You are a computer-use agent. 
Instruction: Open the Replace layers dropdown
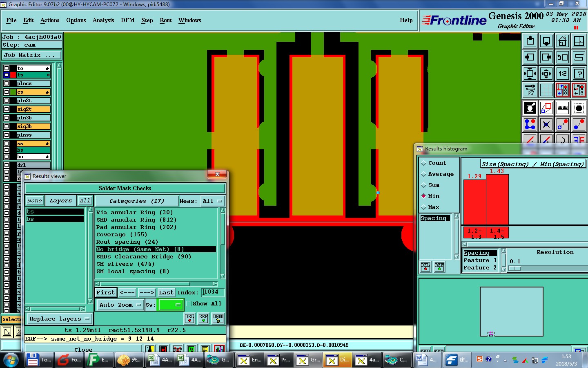coord(59,319)
